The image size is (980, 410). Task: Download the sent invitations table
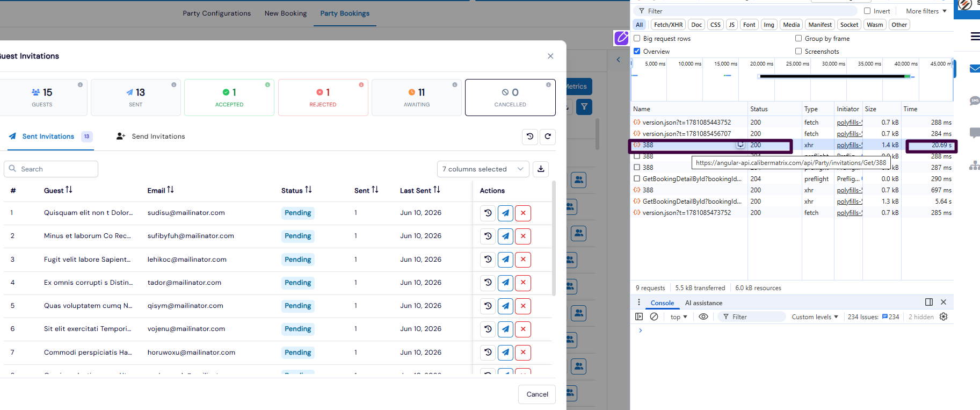click(541, 169)
